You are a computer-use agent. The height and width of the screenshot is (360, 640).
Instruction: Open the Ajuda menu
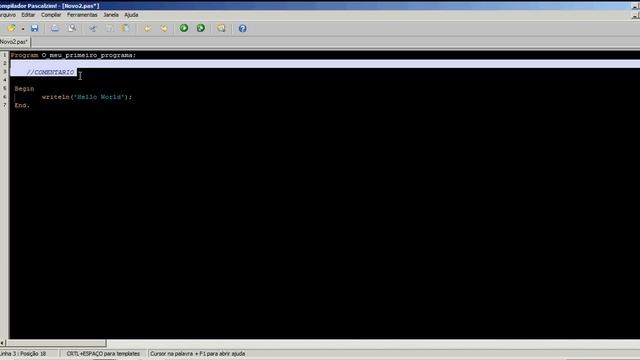(131, 15)
